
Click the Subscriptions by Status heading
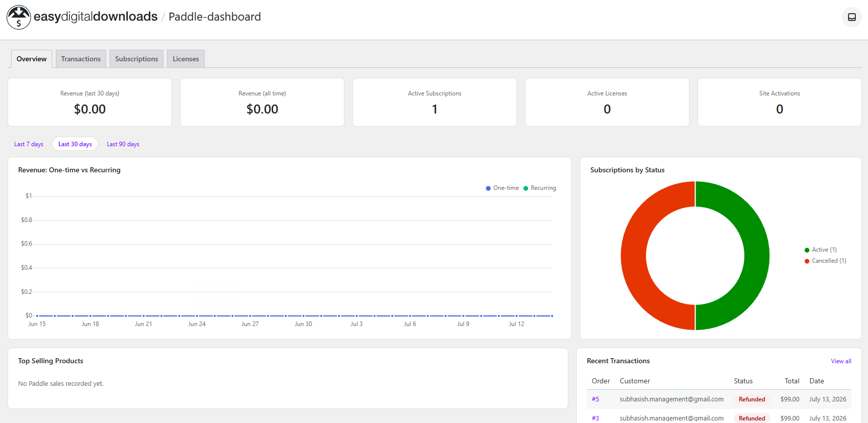point(627,170)
